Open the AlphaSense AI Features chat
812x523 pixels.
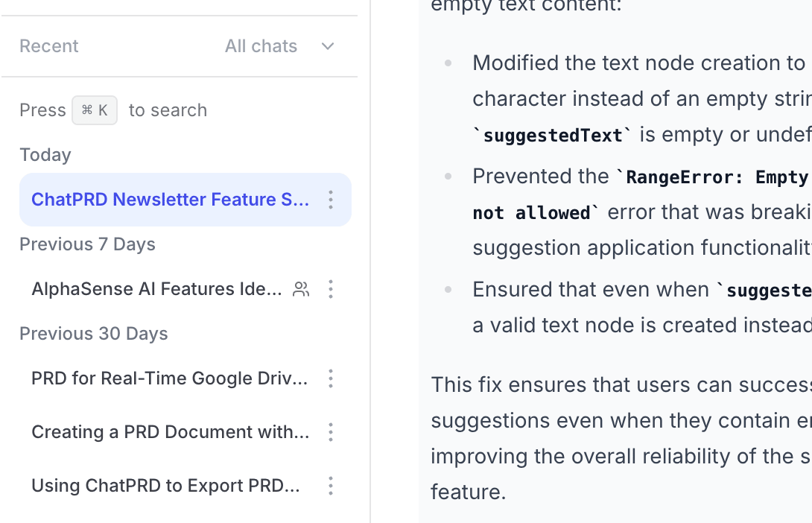pos(156,289)
